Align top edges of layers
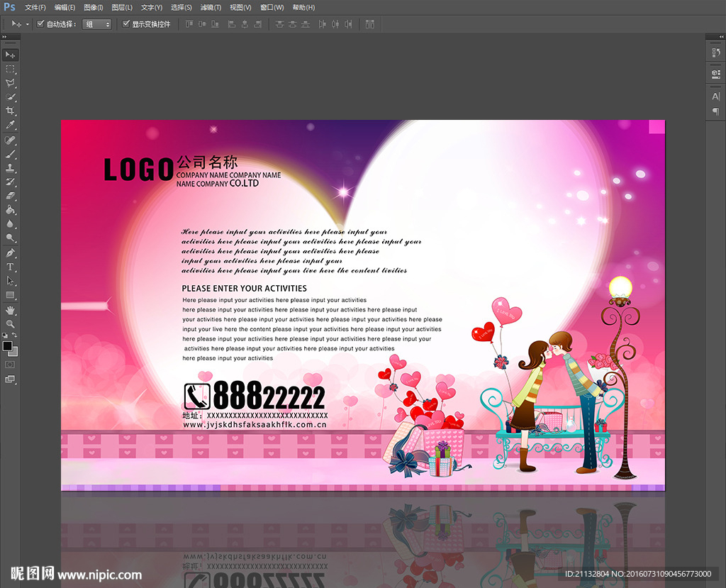The height and width of the screenshot is (588, 726). tap(189, 23)
